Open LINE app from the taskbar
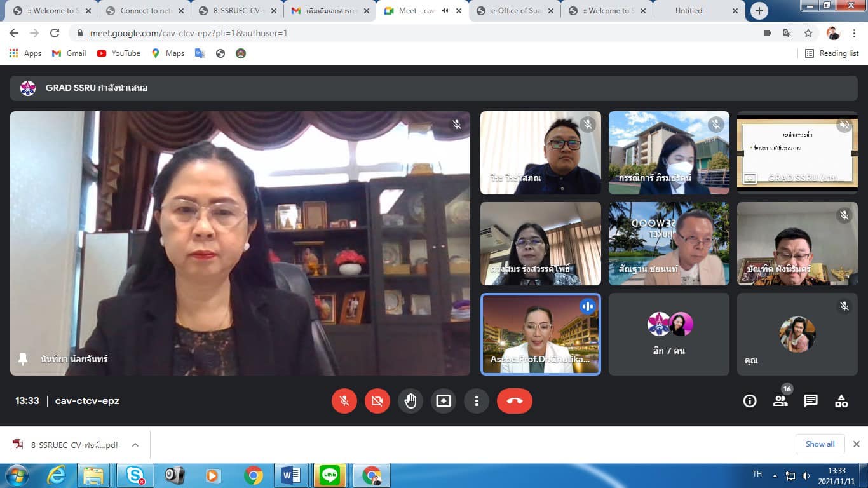This screenshot has height=488, width=868. tap(330, 475)
